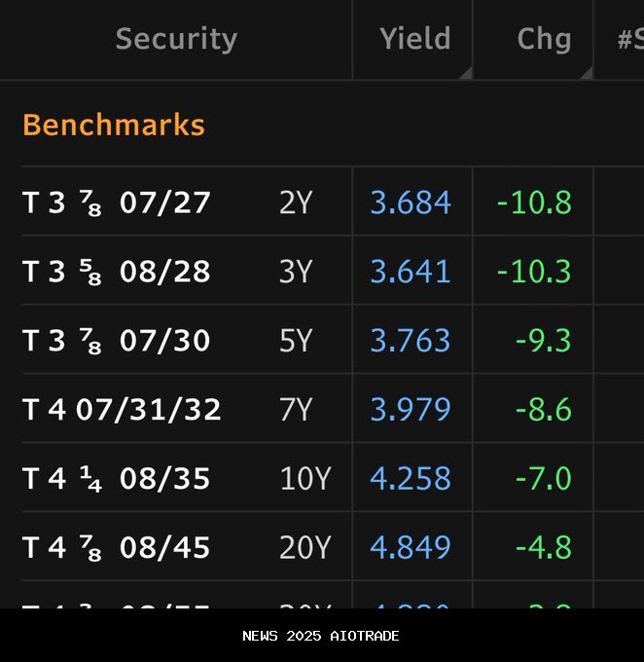
Task: Select the T 4 7/8 08/45 bond
Action: pos(117,548)
